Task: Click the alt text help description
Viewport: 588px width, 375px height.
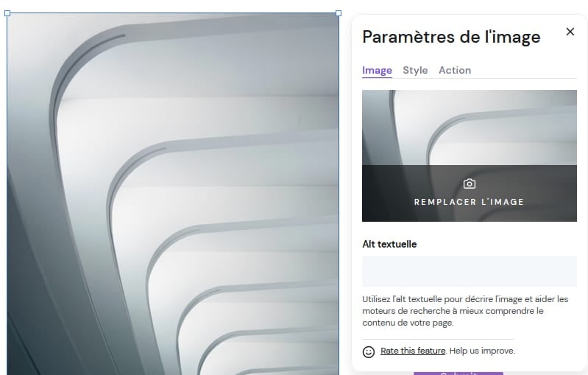Action: (x=465, y=311)
